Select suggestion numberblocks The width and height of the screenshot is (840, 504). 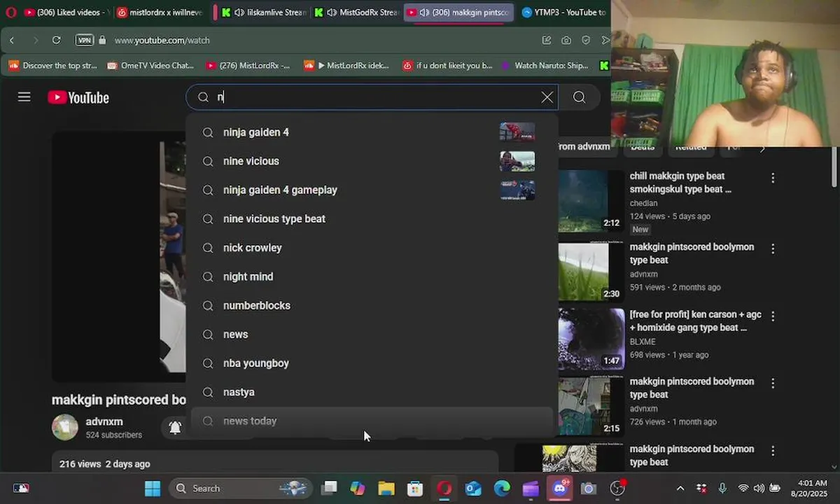(371, 305)
